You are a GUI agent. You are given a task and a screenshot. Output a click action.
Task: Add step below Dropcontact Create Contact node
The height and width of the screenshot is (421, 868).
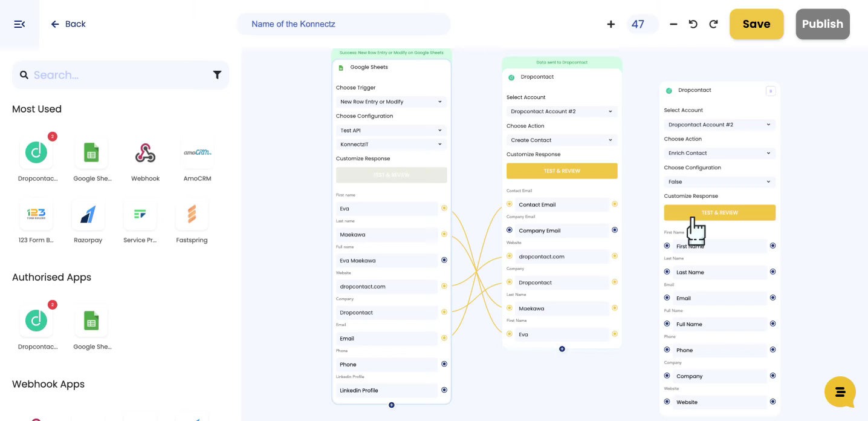(x=562, y=349)
